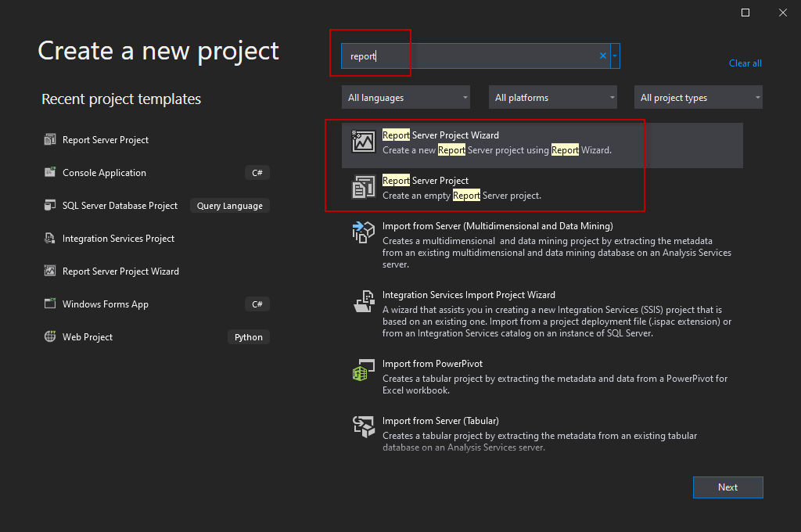Click the Integration Services Import Project Wizard icon
Image resolution: width=801 pixels, height=532 pixels.
tap(364, 301)
